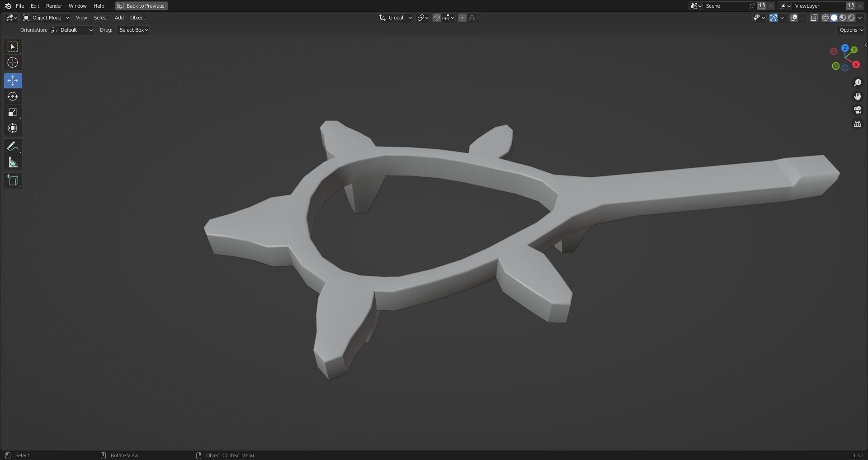Viewport: 868px width, 460px height.
Task: Switch to Rendered shading
Action: tap(851, 18)
